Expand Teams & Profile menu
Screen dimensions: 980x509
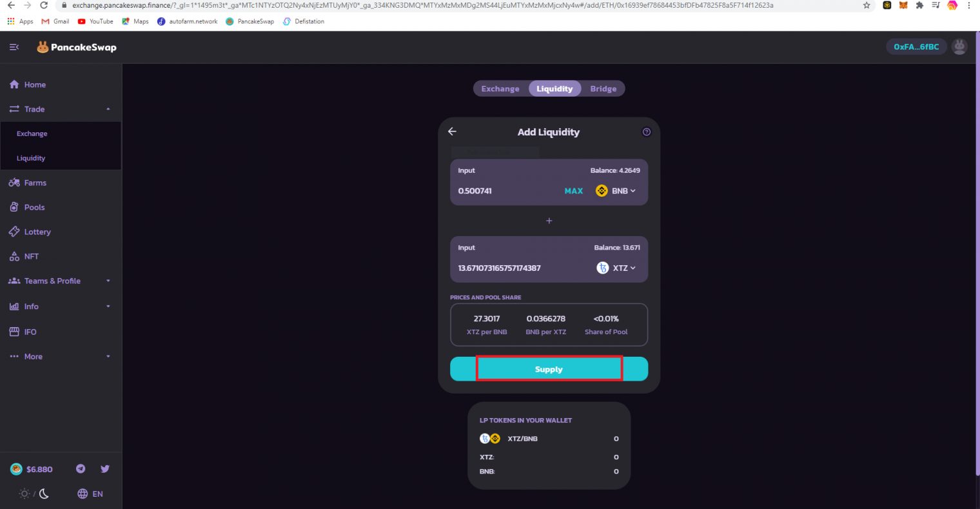61,281
